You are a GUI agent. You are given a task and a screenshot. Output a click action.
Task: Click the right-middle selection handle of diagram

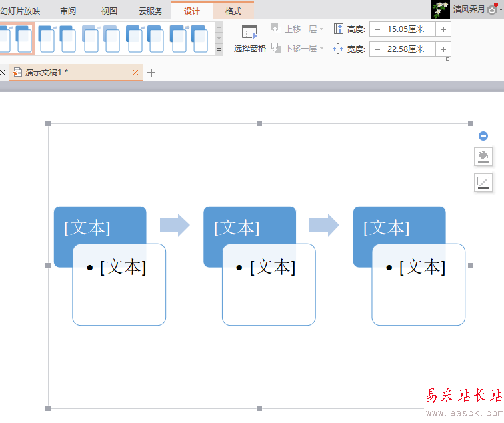tap(471, 266)
